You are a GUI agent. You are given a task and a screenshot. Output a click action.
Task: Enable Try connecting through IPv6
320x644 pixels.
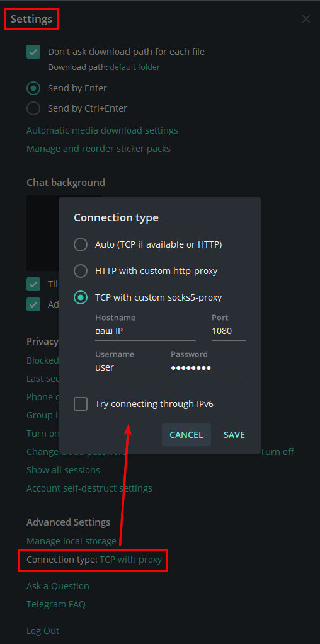pos(81,404)
